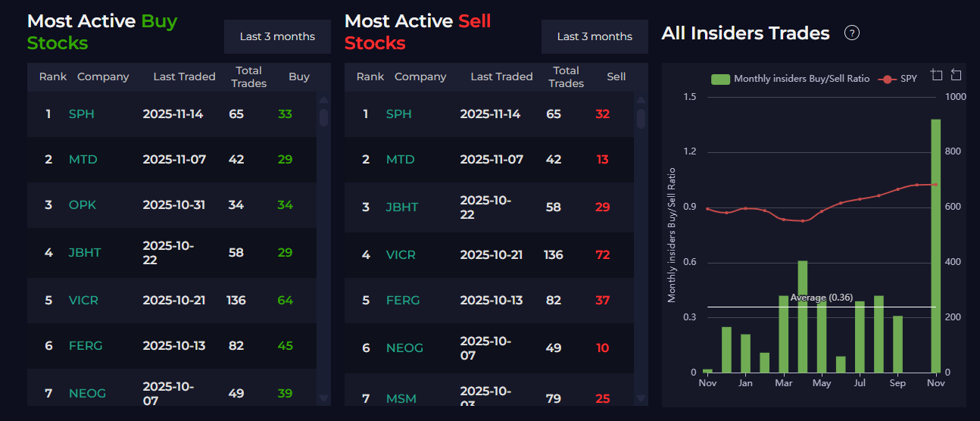980x421 pixels.
Task: Click Company header in Buy Stocks table
Action: click(x=103, y=76)
